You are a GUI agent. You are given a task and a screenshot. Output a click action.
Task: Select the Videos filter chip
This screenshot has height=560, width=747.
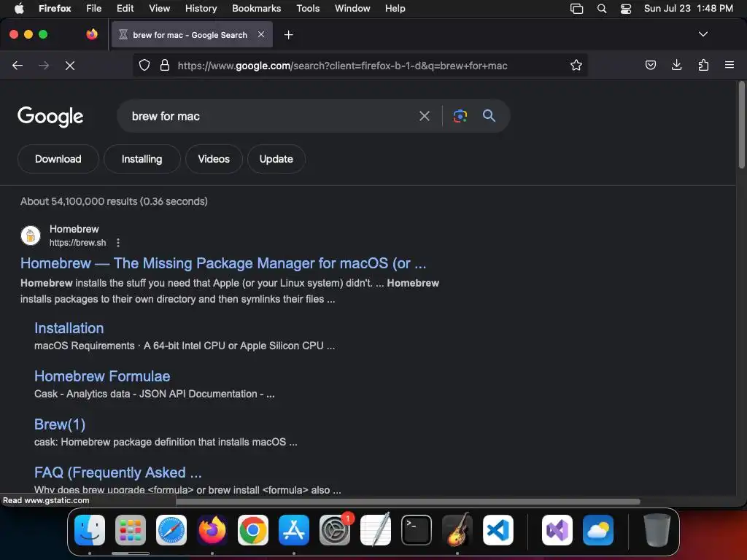214,159
